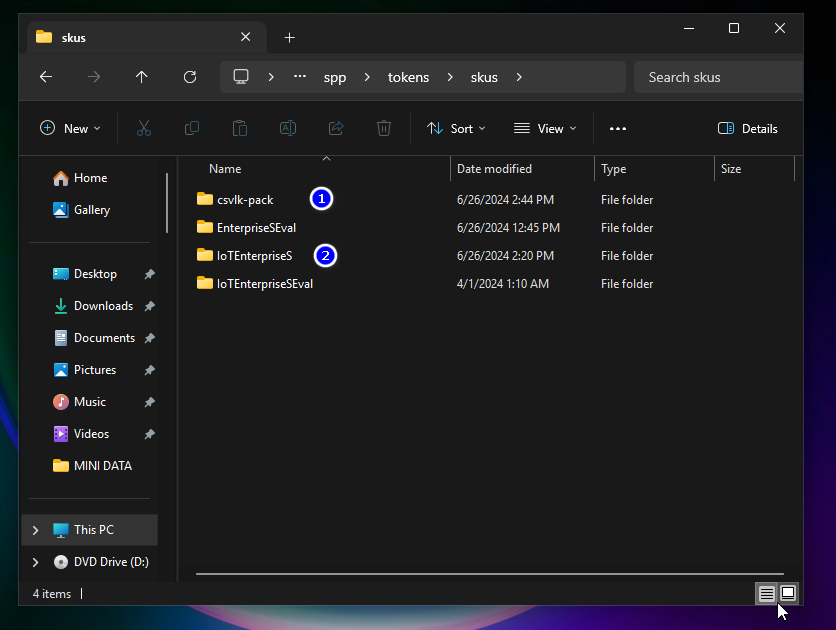Refresh the skus folder view
Image resolution: width=836 pixels, height=630 pixels.
pyautogui.click(x=190, y=77)
